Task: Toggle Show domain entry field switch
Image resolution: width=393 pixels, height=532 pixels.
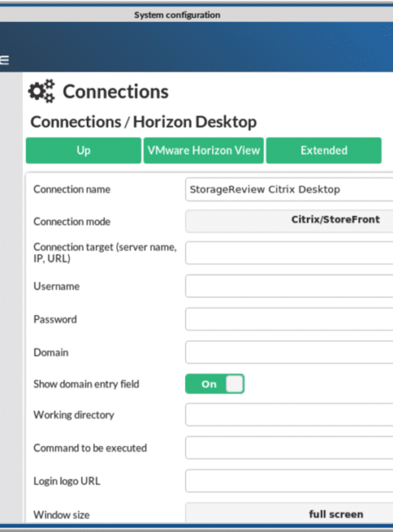Action: [215, 384]
